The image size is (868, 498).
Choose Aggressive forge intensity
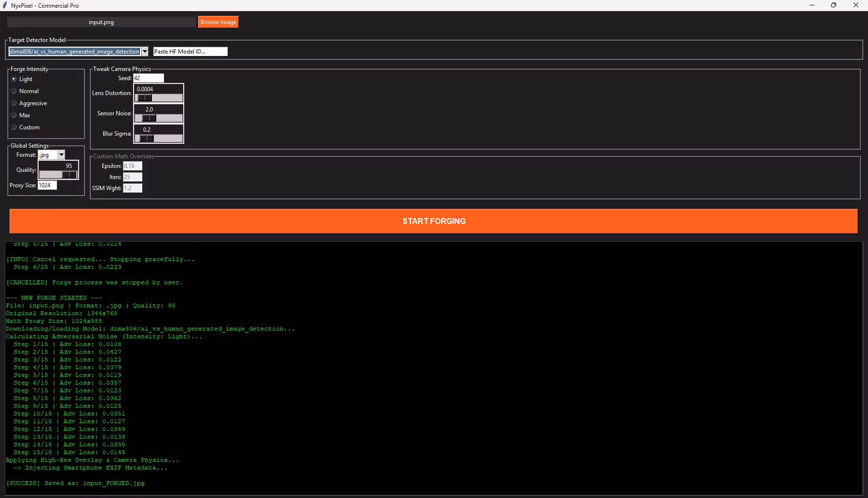29,103
